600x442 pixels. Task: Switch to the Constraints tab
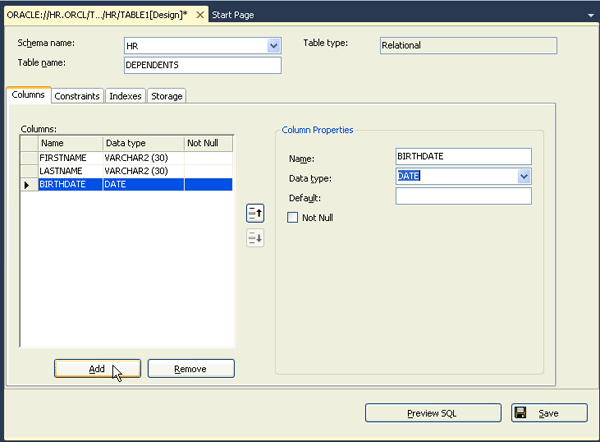tap(77, 96)
